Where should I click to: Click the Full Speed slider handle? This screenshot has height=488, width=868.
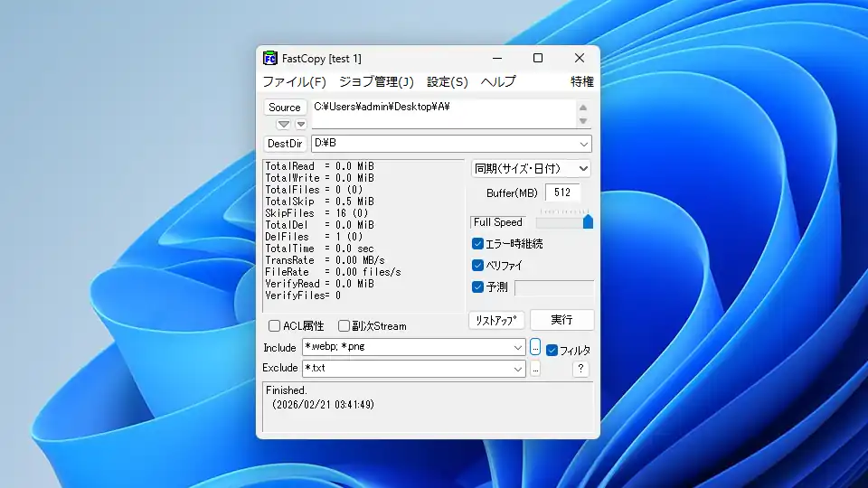pyautogui.click(x=588, y=222)
